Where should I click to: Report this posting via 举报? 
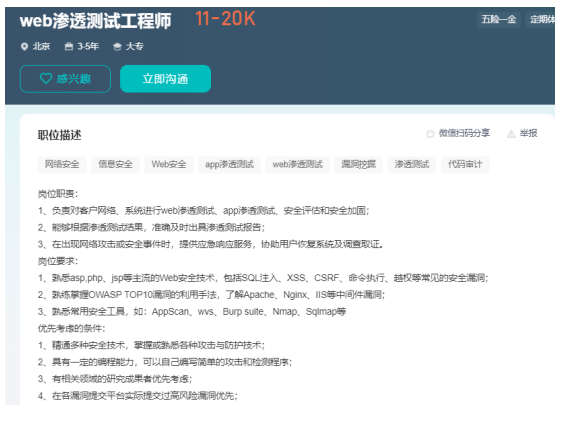click(528, 133)
